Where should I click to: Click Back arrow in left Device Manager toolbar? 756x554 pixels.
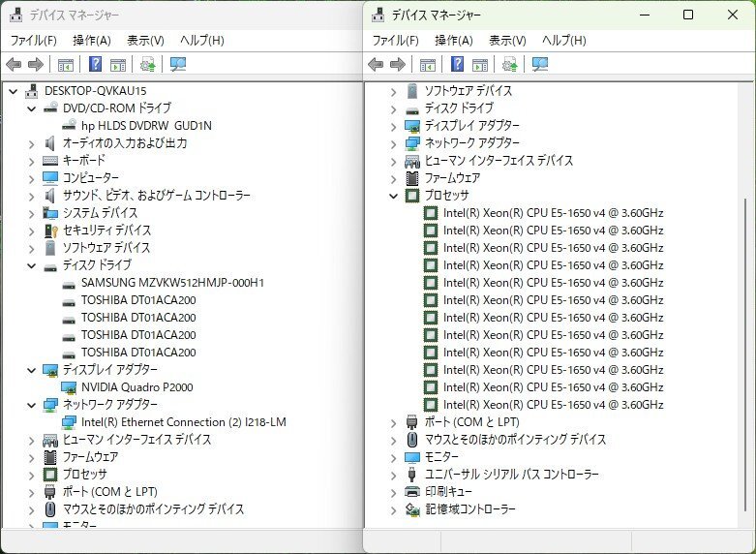(x=14, y=64)
